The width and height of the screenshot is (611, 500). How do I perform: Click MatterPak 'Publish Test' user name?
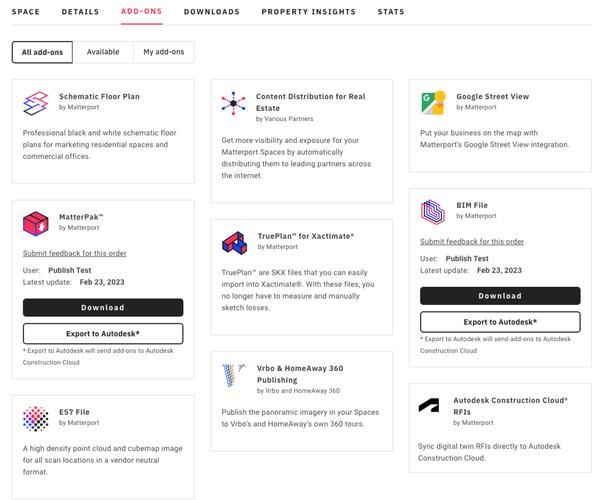click(70, 270)
